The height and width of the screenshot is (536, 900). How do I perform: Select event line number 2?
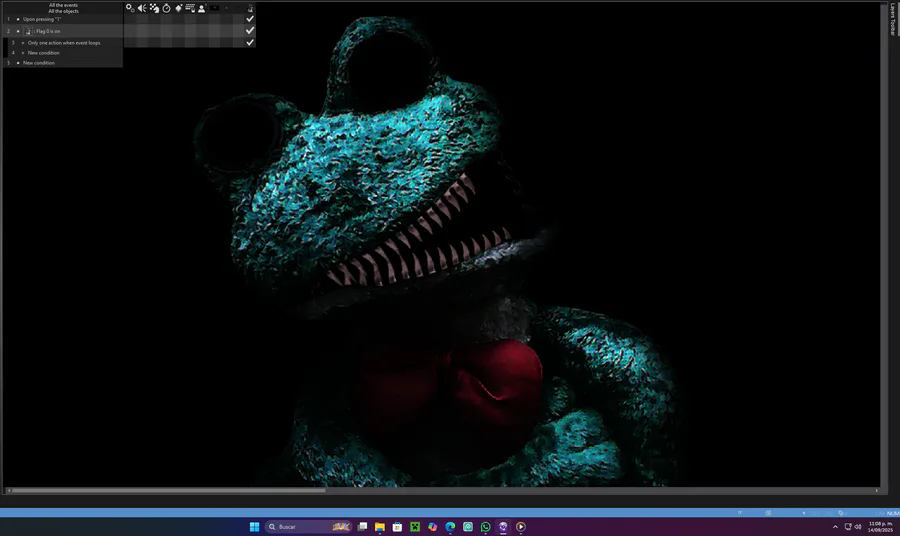8,31
